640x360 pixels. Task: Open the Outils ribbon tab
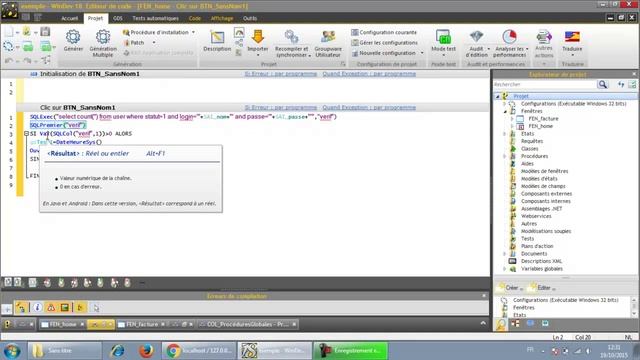tap(250, 18)
